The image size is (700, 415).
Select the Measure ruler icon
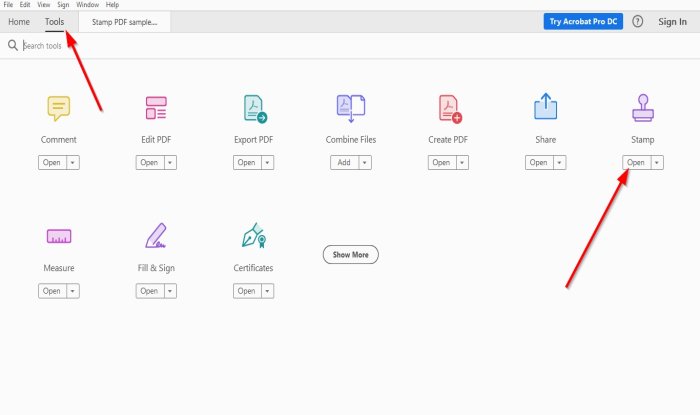click(59, 236)
